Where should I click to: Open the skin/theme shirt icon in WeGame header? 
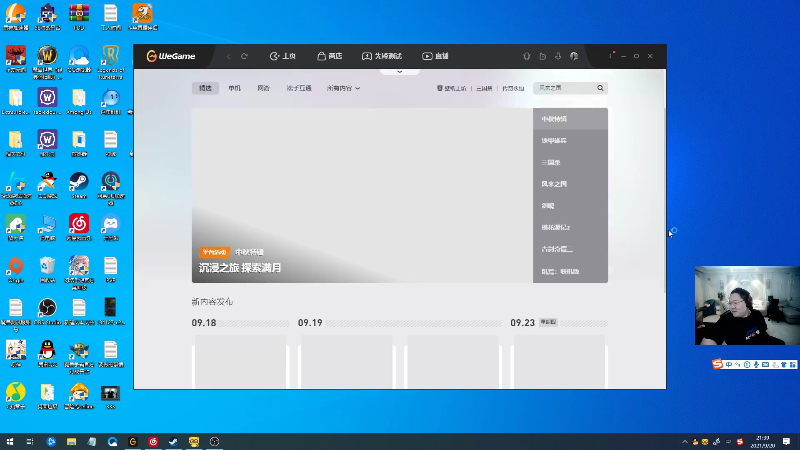click(x=527, y=56)
